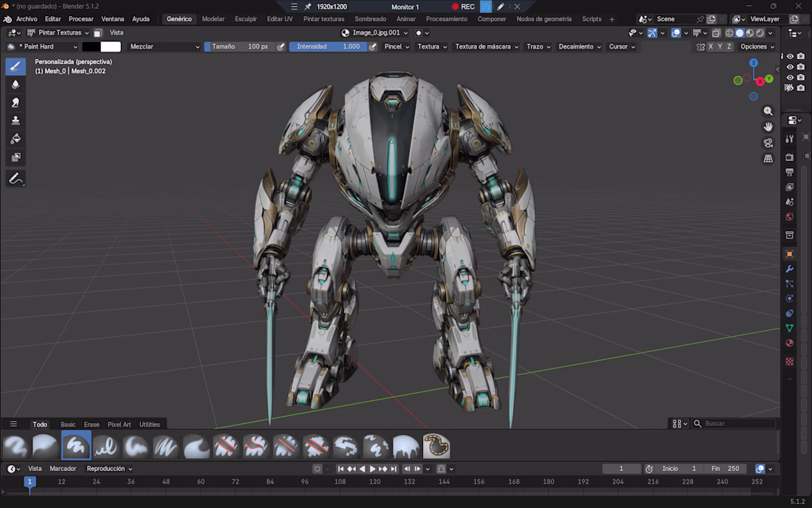This screenshot has width=812, height=508.
Task: Expand the Decaimiento falloff dropdown
Action: point(579,47)
